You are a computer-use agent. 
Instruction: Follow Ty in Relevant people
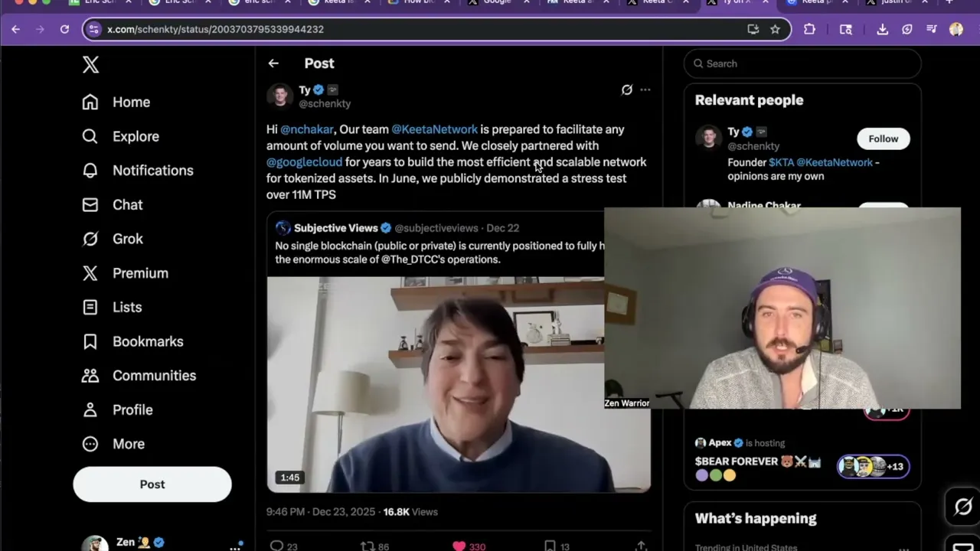pyautogui.click(x=883, y=139)
